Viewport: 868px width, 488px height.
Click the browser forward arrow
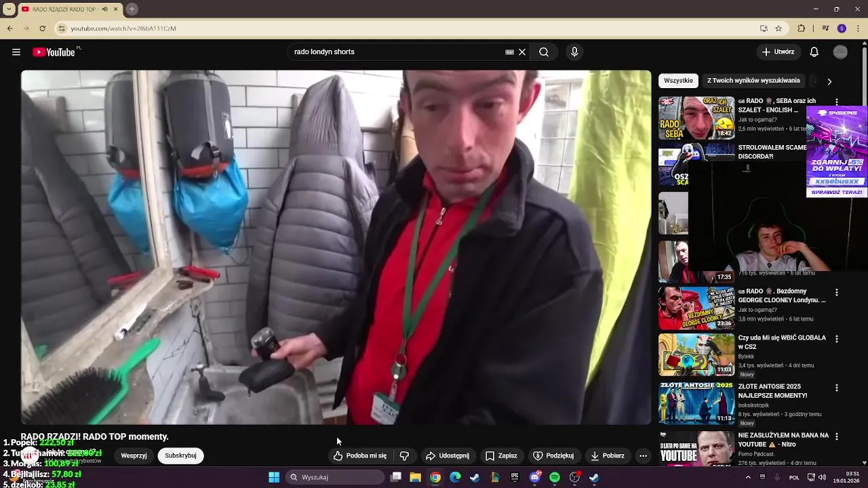tap(26, 28)
